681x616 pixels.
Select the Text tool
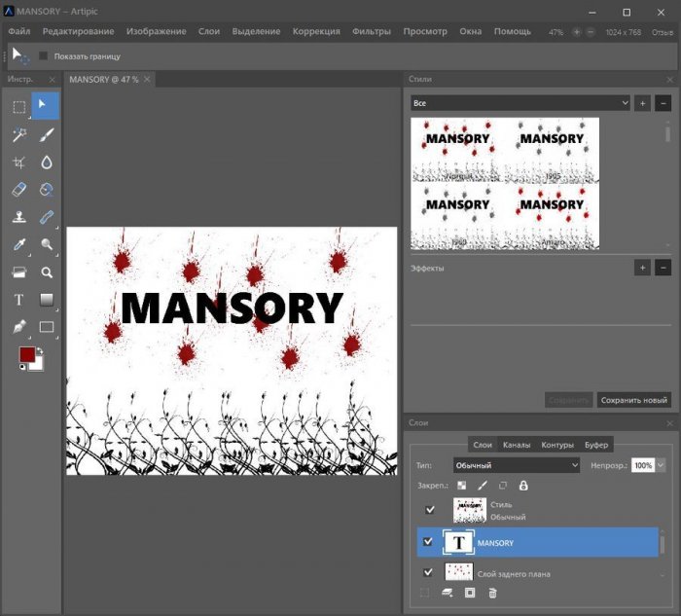18,300
